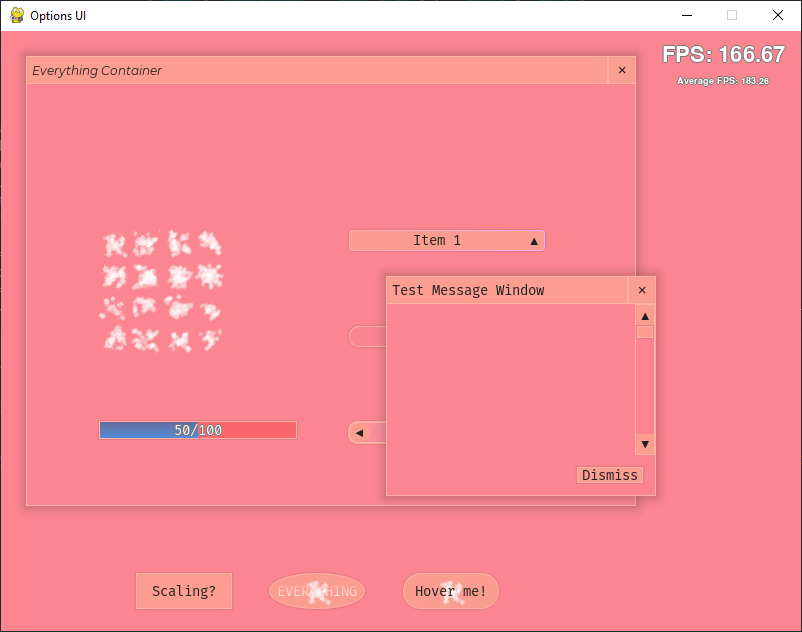This screenshot has height=632, width=802.
Task: Dismiss the Test Message Window
Action: tap(609, 475)
